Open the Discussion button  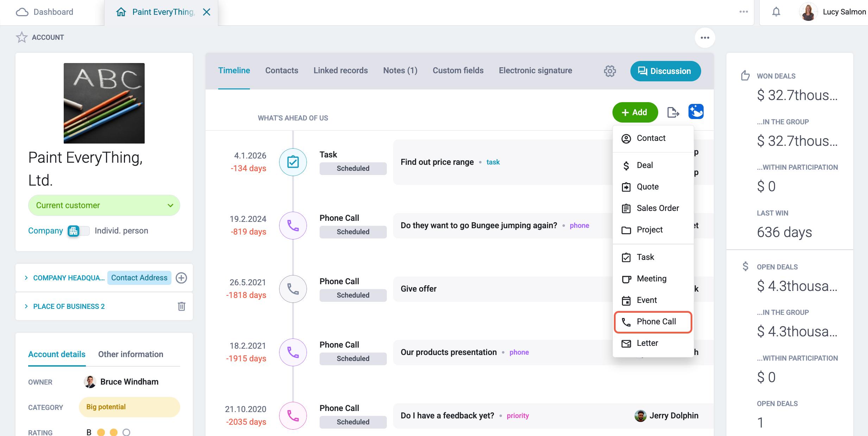click(x=665, y=71)
